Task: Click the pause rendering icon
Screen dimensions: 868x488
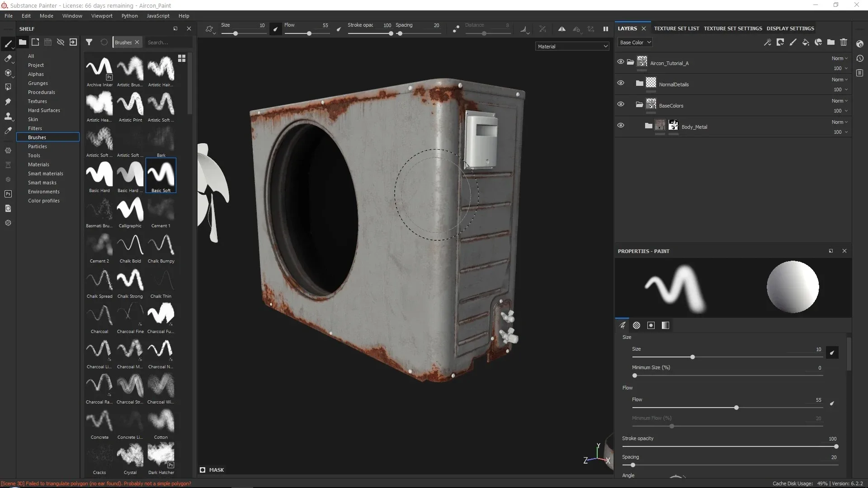Action: pyautogui.click(x=605, y=29)
